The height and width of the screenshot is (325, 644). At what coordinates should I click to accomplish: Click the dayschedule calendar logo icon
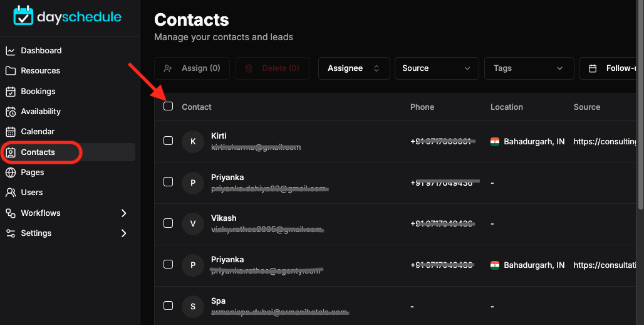pos(23,16)
